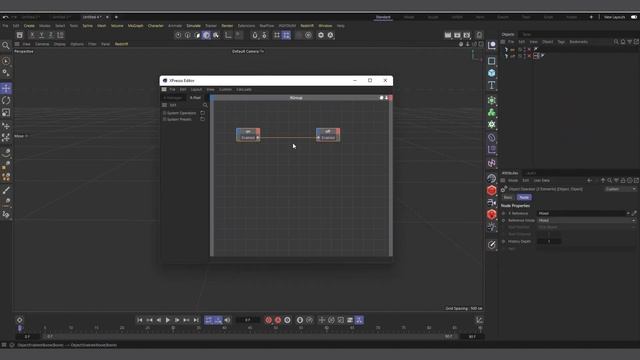Open the Move tool options dropdown
640x360 pixels.
21,136
